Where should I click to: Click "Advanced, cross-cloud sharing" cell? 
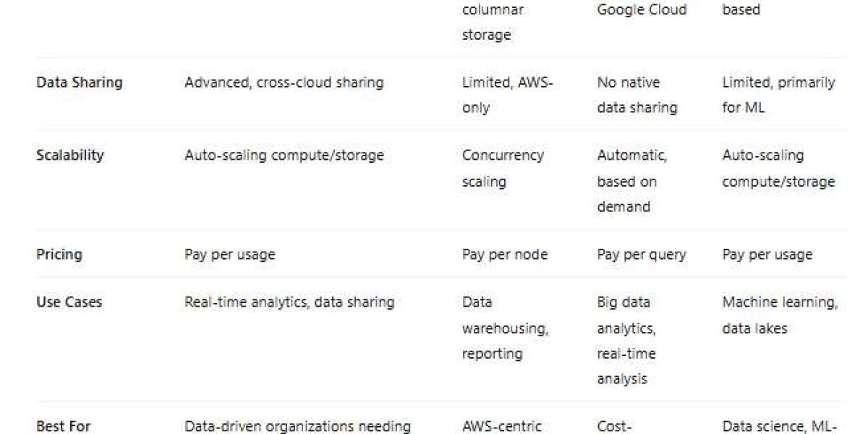[x=284, y=82]
